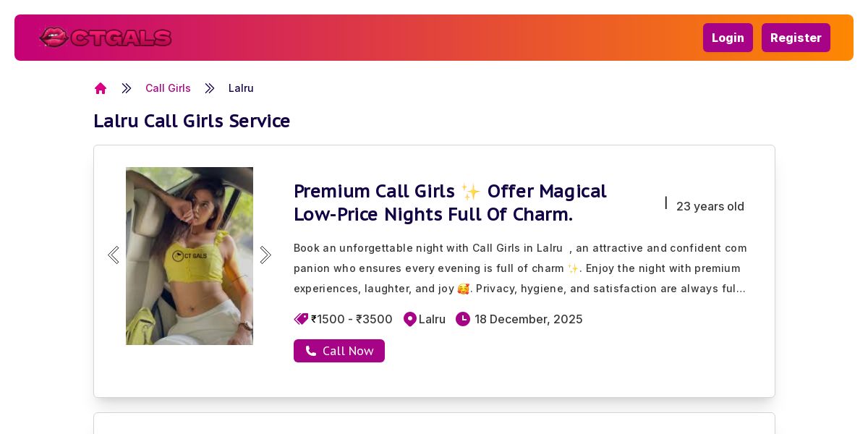The width and height of the screenshot is (868, 434).
Task: Advance to the next listing photo
Action: [265, 255]
